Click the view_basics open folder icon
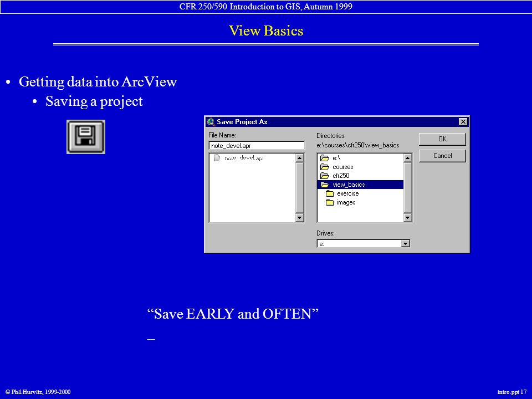 325,185
